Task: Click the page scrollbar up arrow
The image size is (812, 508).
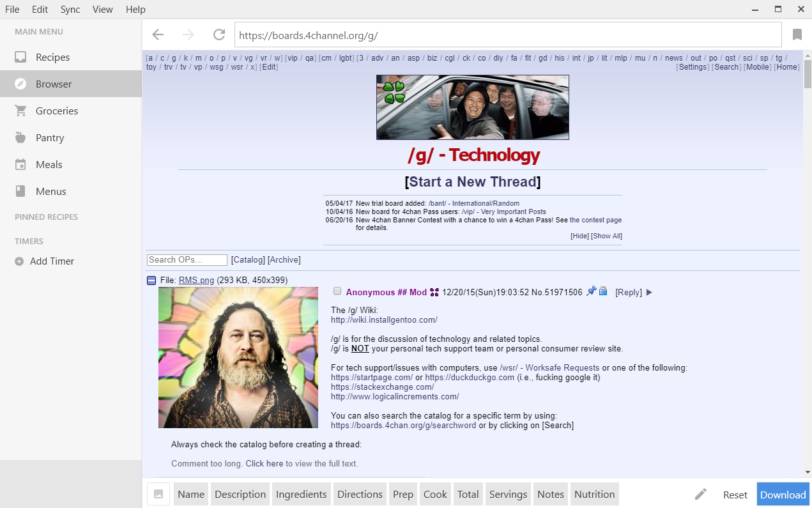Action: point(807,56)
